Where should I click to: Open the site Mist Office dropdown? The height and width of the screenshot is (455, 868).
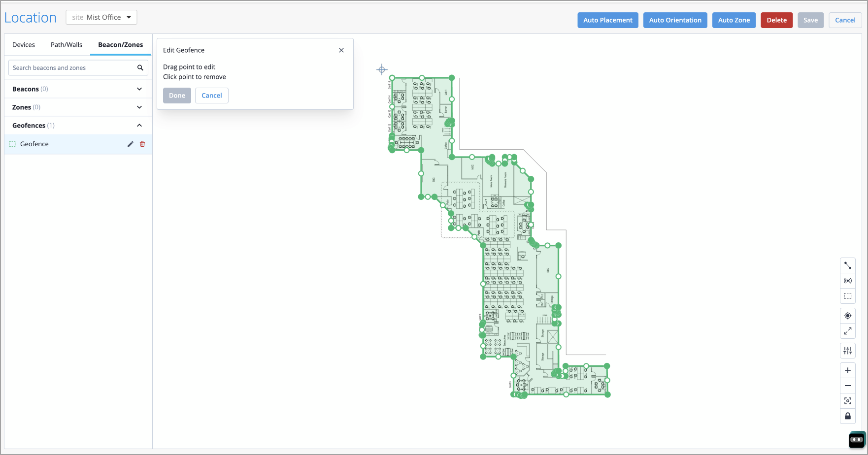click(x=101, y=17)
